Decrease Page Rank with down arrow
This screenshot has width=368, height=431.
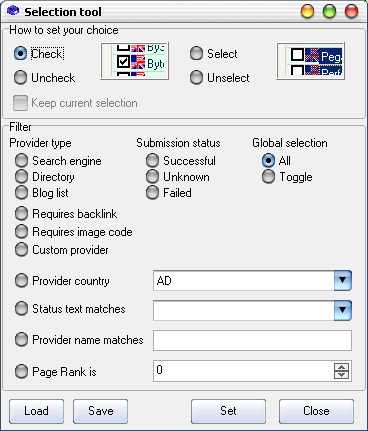[x=341, y=375]
